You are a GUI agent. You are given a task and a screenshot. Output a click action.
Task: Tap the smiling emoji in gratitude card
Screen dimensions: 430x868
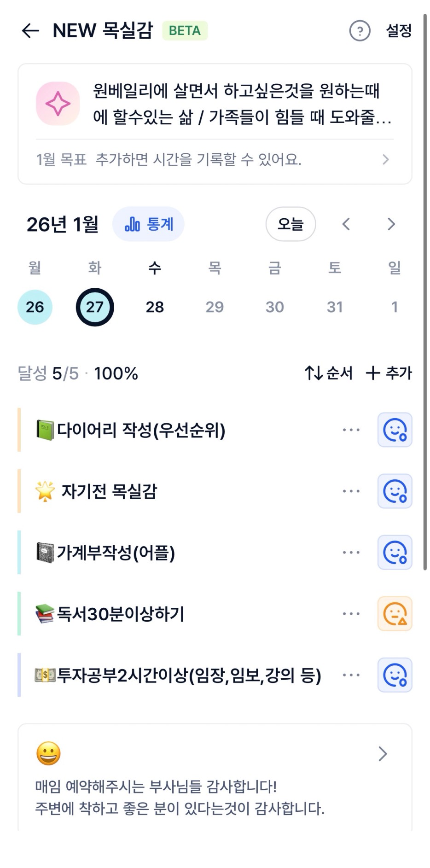[x=48, y=754]
